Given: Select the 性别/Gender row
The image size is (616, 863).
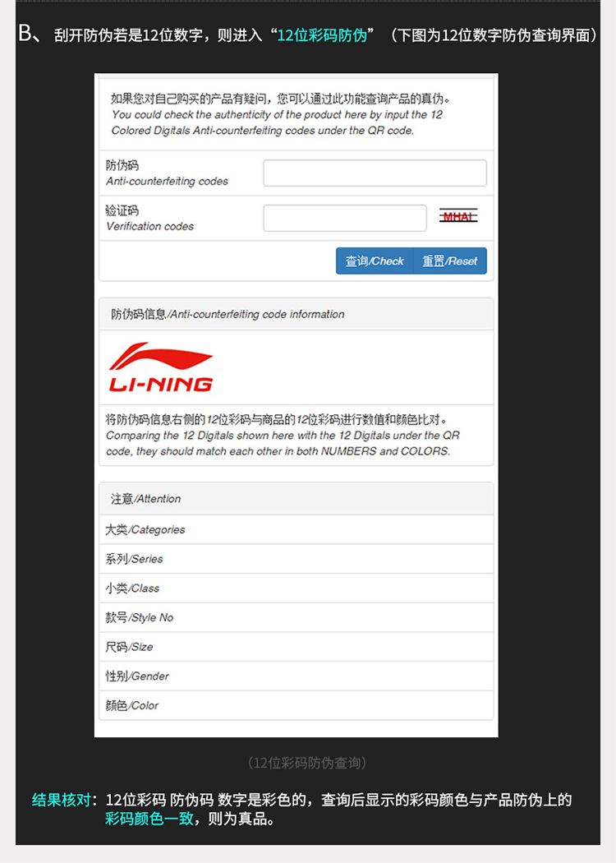Looking at the screenshot, I should (296, 676).
